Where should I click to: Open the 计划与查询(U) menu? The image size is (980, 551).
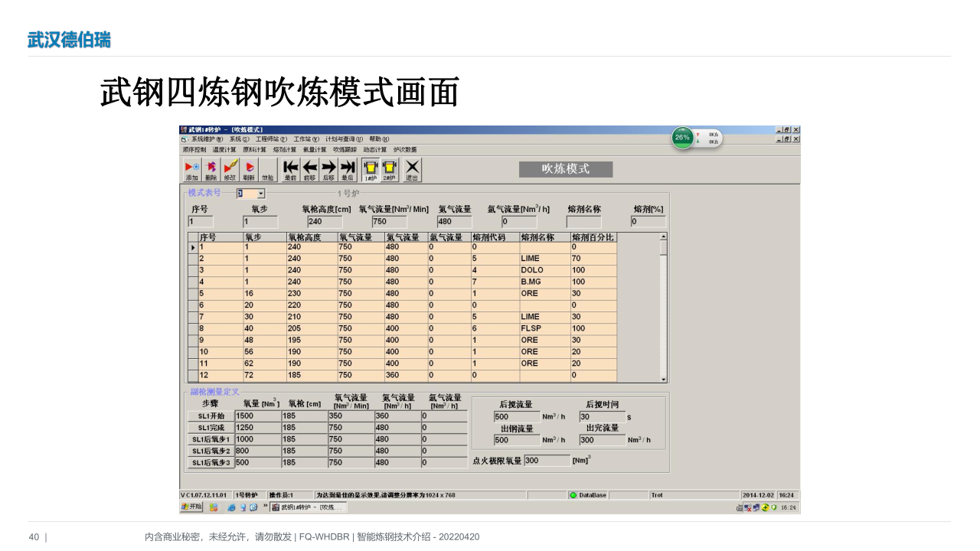point(345,139)
